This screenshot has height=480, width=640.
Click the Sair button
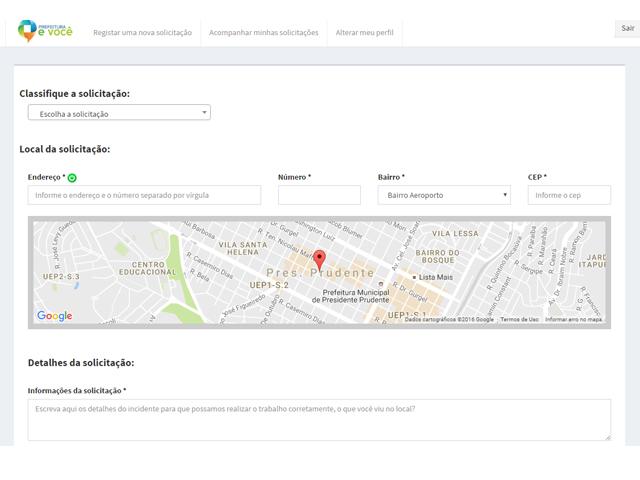(627, 28)
